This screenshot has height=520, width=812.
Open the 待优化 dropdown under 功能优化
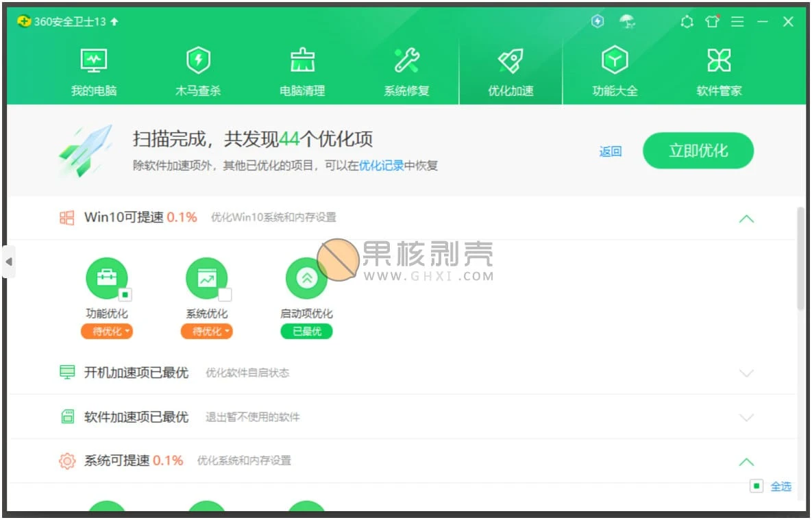coord(107,332)
